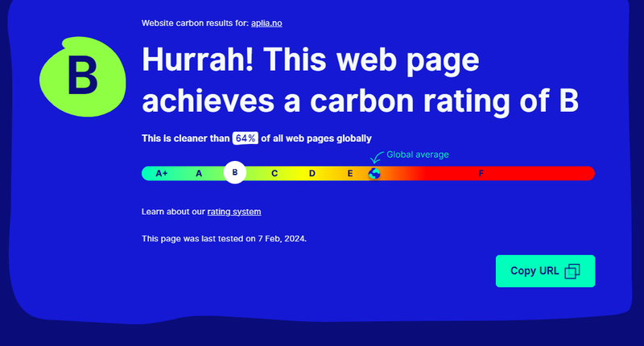Click the 64% percentage badge
Screen dimensions: 644x346
tap(246, 138)
